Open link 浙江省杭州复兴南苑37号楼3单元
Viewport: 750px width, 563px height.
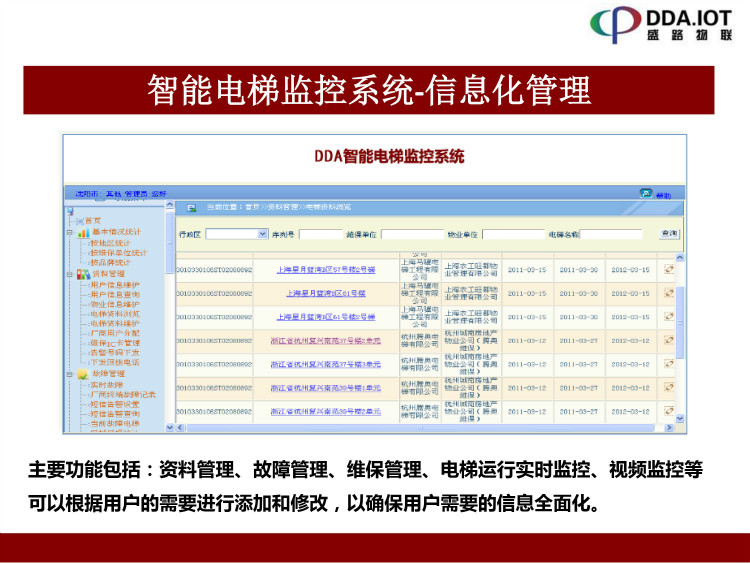point(326,364)
